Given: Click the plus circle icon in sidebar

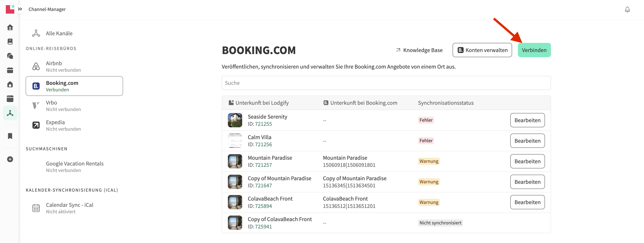Looking at the screenshot, I should pyautogui.click(x=10, y=159).
